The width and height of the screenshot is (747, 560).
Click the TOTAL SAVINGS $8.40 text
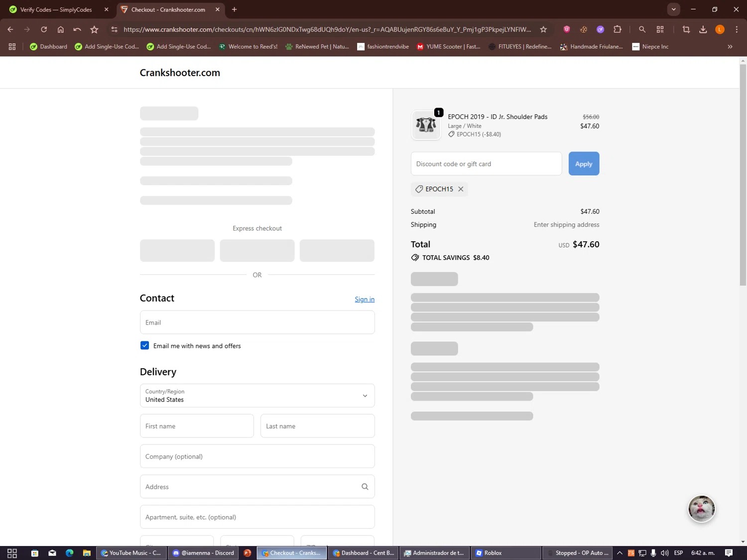(x=456, y=258)
